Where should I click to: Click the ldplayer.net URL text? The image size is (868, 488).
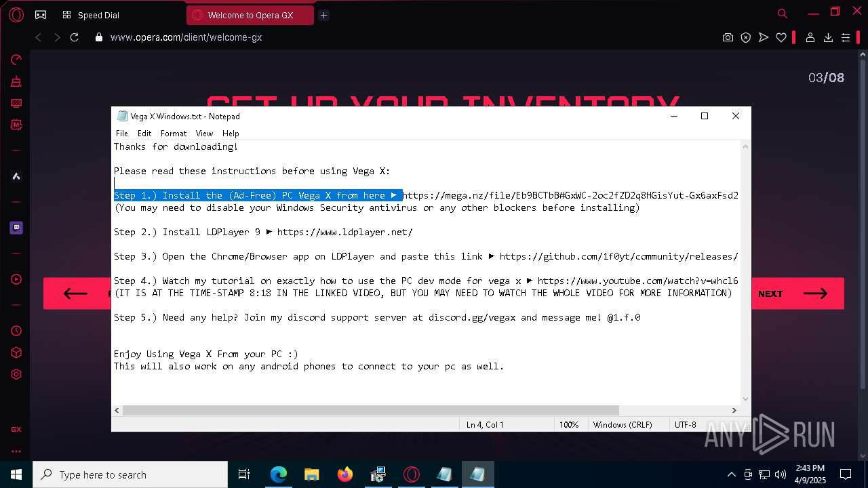tap(344, 232)
